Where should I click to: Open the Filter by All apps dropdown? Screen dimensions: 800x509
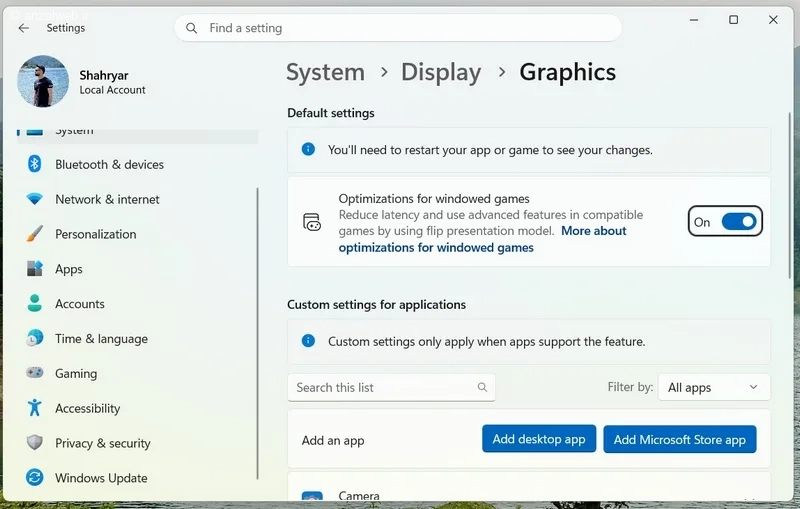[714, 388]
